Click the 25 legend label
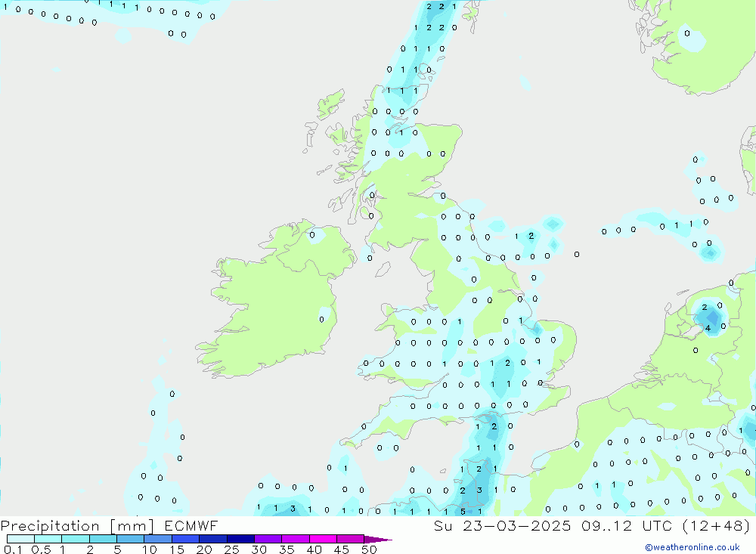 [x=231, y=549]
